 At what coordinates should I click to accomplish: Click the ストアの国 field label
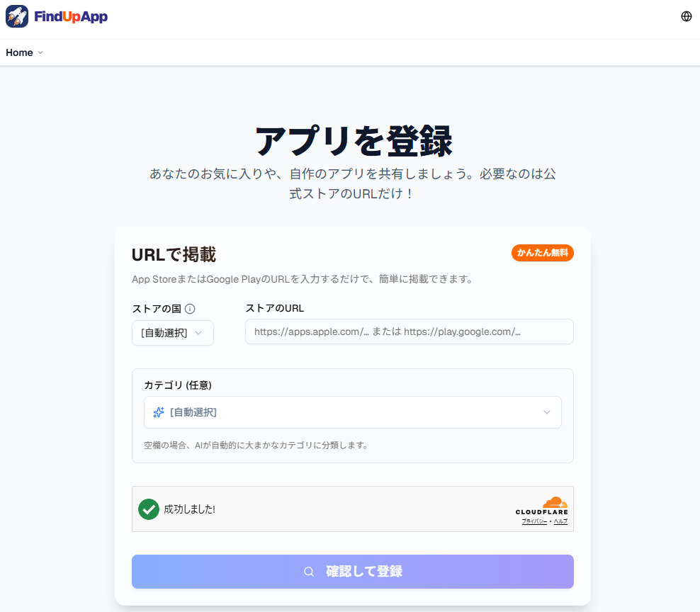[157, 309]
